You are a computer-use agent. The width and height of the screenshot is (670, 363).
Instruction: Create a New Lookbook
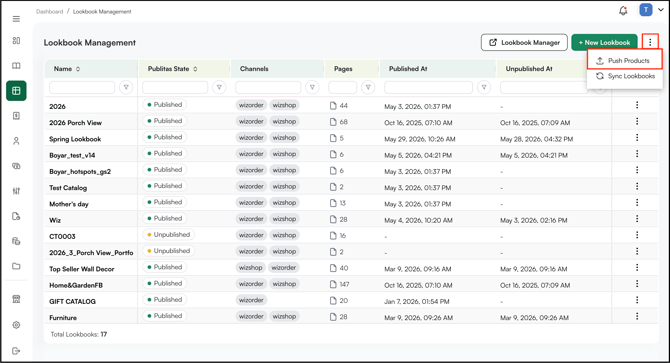pyautogui.click(x=604, y=43)
